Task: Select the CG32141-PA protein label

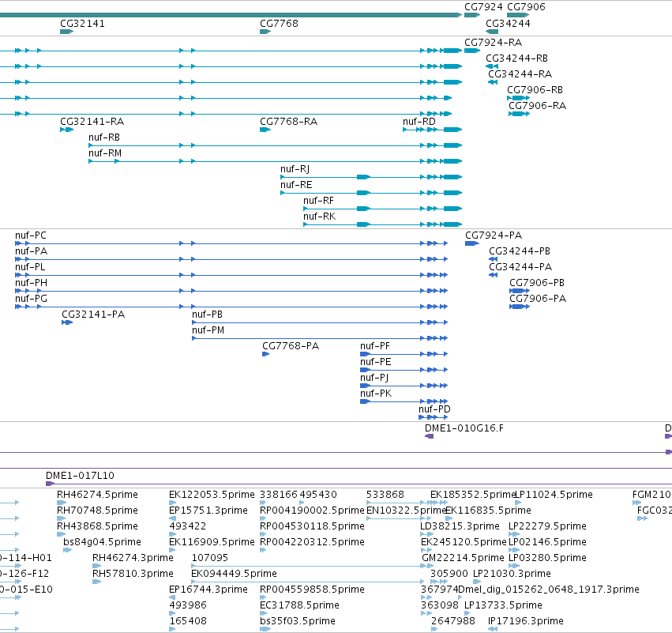Action: point(93,315)
